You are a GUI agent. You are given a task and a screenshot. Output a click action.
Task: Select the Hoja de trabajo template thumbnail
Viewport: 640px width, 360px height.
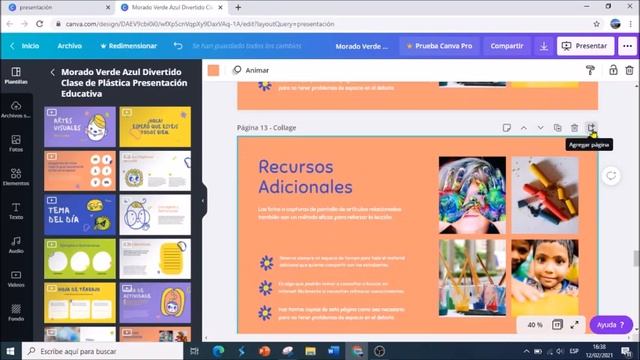tap(80, 303)
